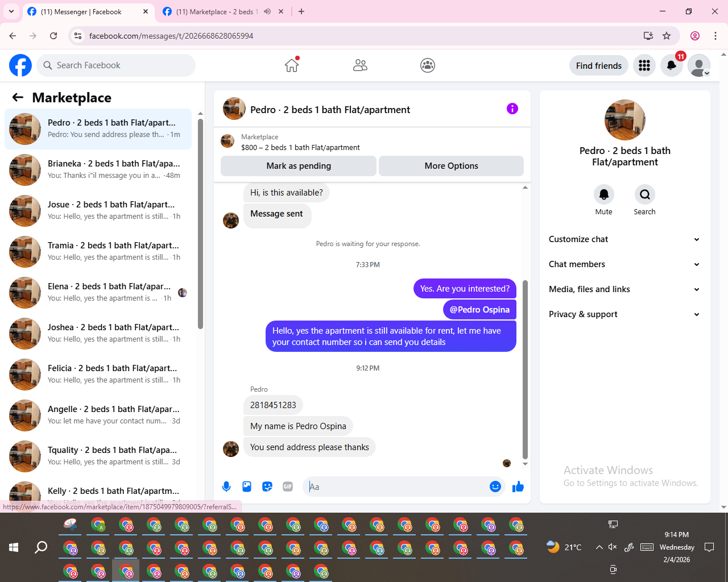728x582 pixels.
Task: Click Mark as pending button
Action: 299,166
